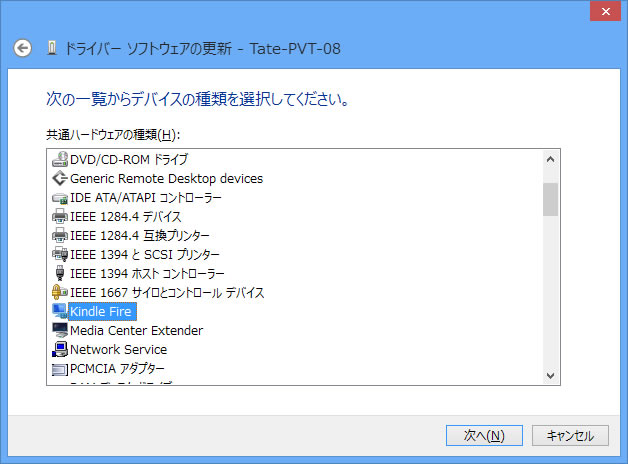Choose IDE ATA/ATAPI コントローラー entry

tap(146, 197)
